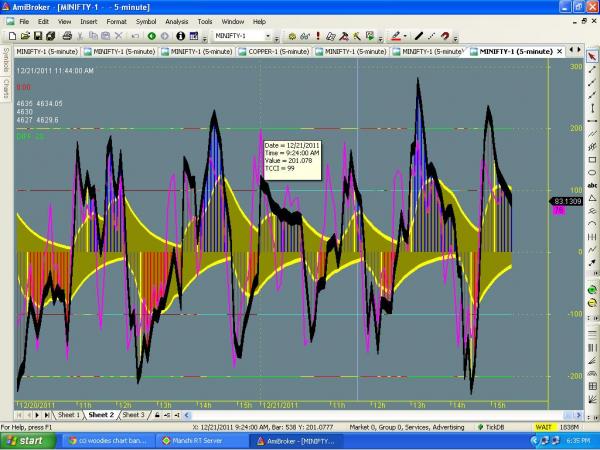Select the Arc drawing tool

click(x=592, y=224)
